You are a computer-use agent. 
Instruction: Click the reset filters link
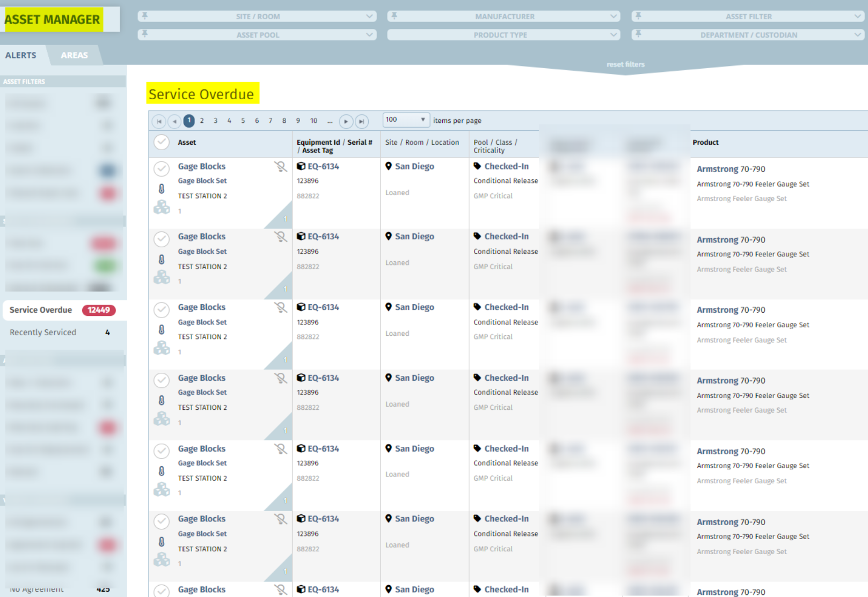coord(625,64)
